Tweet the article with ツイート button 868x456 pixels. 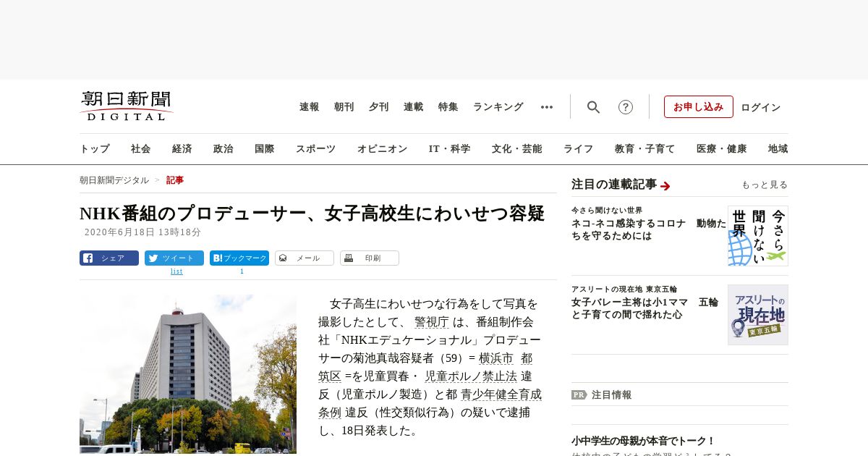click(174, 258)
